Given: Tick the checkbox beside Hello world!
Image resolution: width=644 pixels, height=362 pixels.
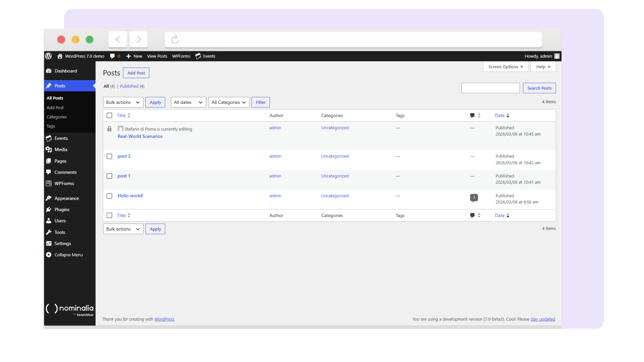Looking at the screenshot, I should click(109, 196).
